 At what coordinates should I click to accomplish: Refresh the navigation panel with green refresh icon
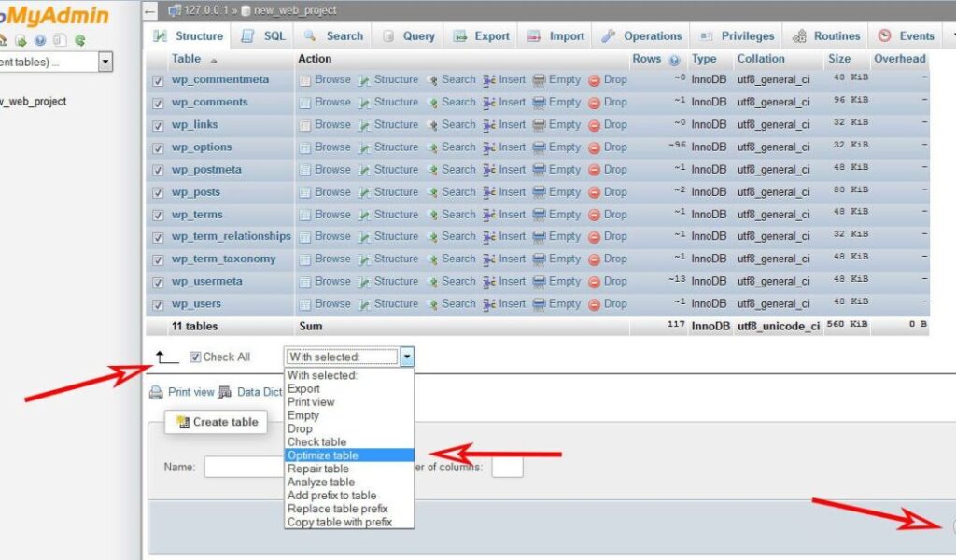[80, 41]
